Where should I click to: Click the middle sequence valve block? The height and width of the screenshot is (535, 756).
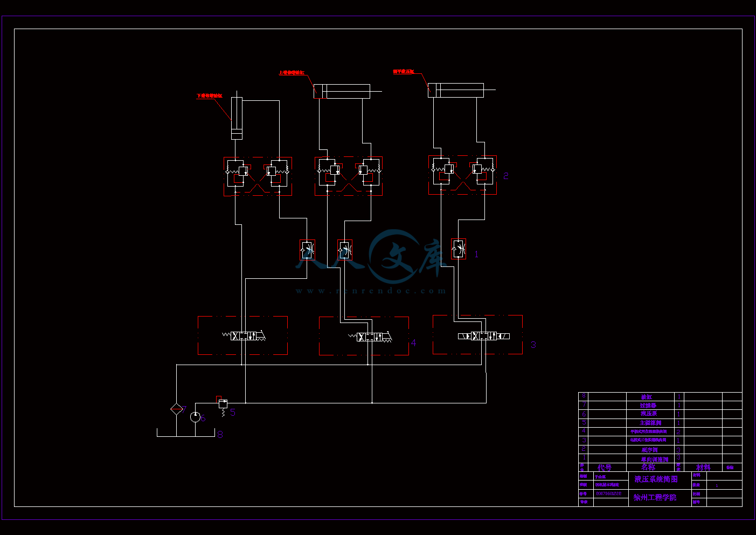pyautogui.click(x=349, y=176)
